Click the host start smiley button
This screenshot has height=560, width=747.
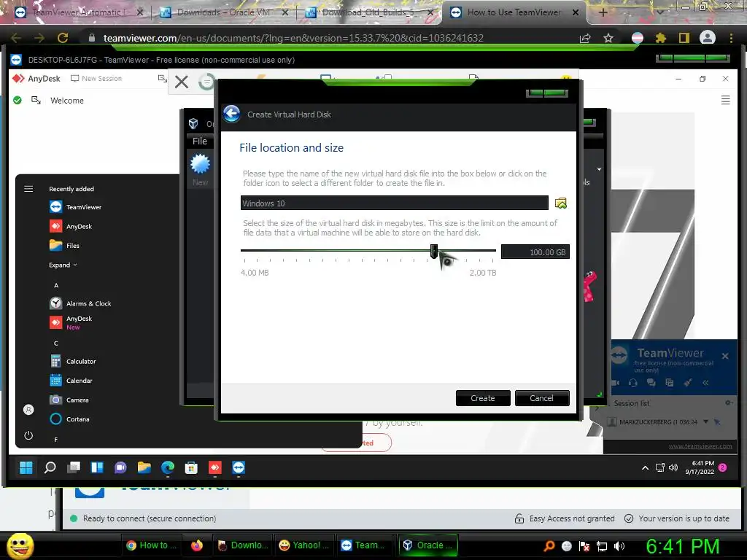(x=20, y=545)
